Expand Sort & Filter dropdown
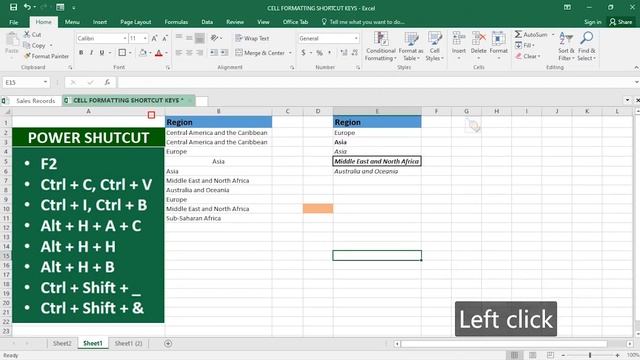 [x=566, y=47]
